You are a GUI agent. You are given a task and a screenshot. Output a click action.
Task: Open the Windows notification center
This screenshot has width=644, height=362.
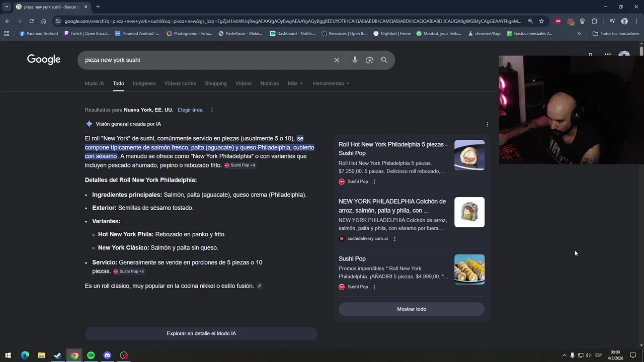[633, 355]
